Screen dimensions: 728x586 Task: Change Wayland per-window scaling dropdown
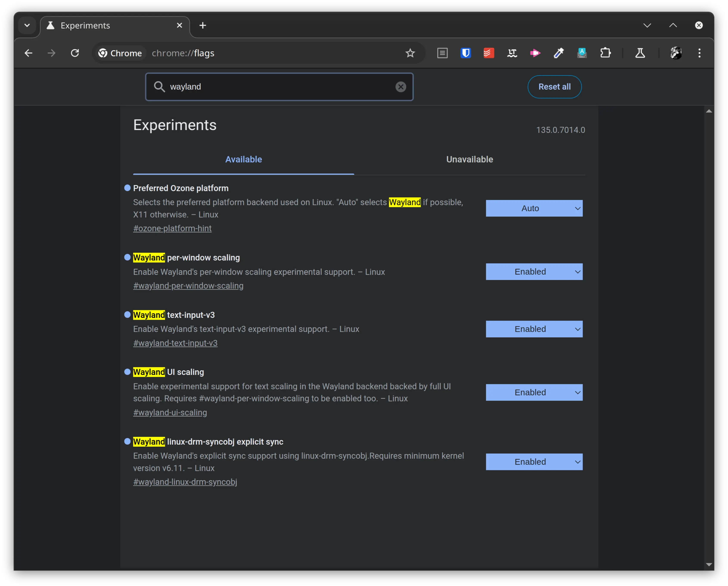(535, 271)
